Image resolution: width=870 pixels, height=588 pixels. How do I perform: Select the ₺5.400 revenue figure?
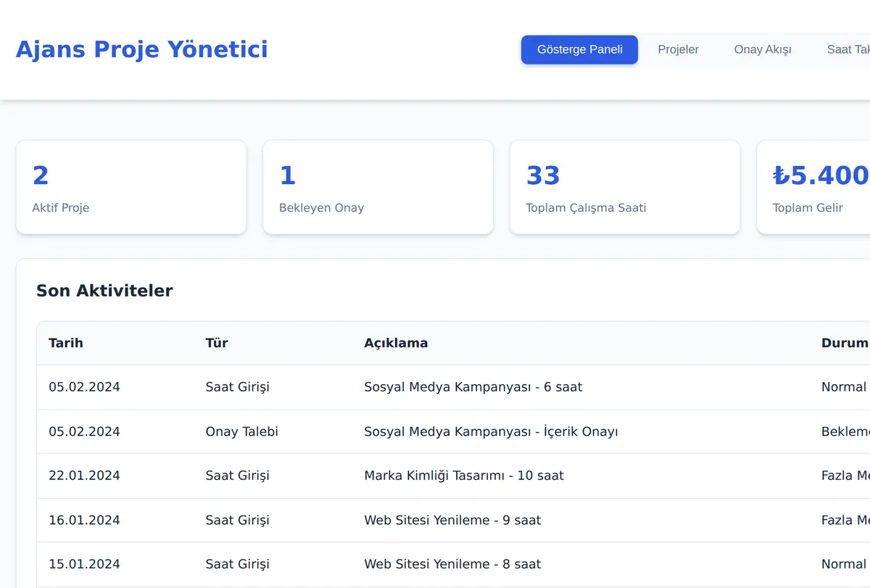821,175
